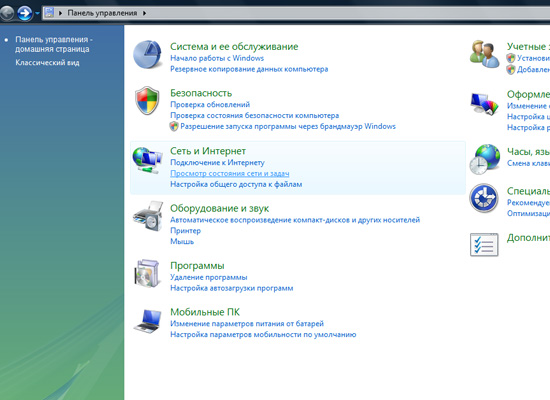
Task: Click the Appearance monitor and palette icon
Action: (x=484, y=104)
